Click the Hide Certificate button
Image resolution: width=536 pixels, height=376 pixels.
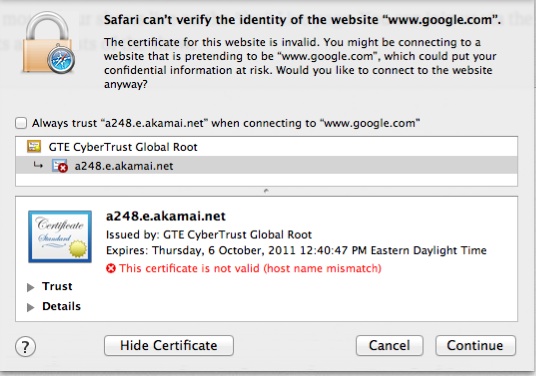click(x=169, y=345)
